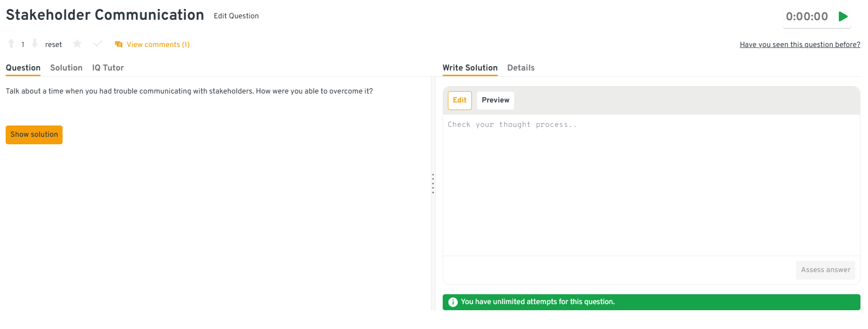Screen dimensions: 868x329
Task: Switch to the Details tab
Action: 521,68
